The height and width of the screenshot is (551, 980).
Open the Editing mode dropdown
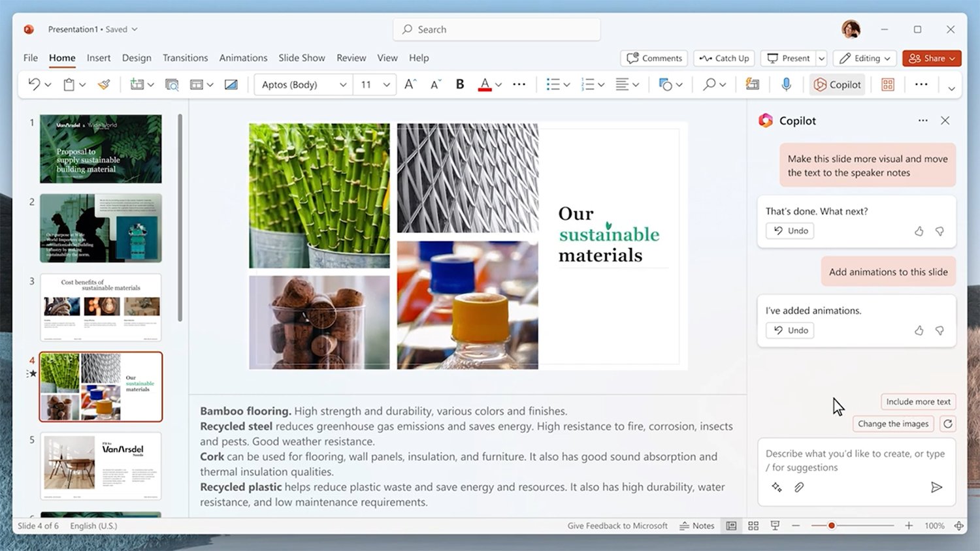[x=864, y=58]
